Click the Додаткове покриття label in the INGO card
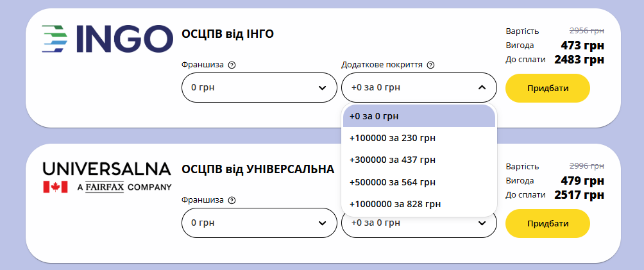 click(382, 65)
